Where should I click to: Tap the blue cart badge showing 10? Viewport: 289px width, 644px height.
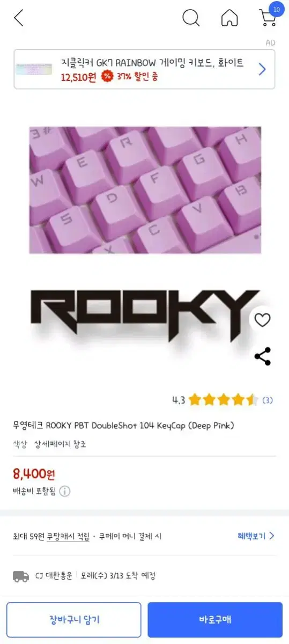click(x=276, y=9)
